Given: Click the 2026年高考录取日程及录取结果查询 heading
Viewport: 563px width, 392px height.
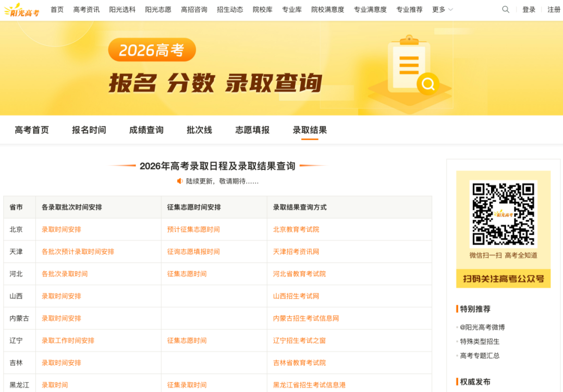Looking at the screenshot, I should pyautogui.click(x=217, y=166).
